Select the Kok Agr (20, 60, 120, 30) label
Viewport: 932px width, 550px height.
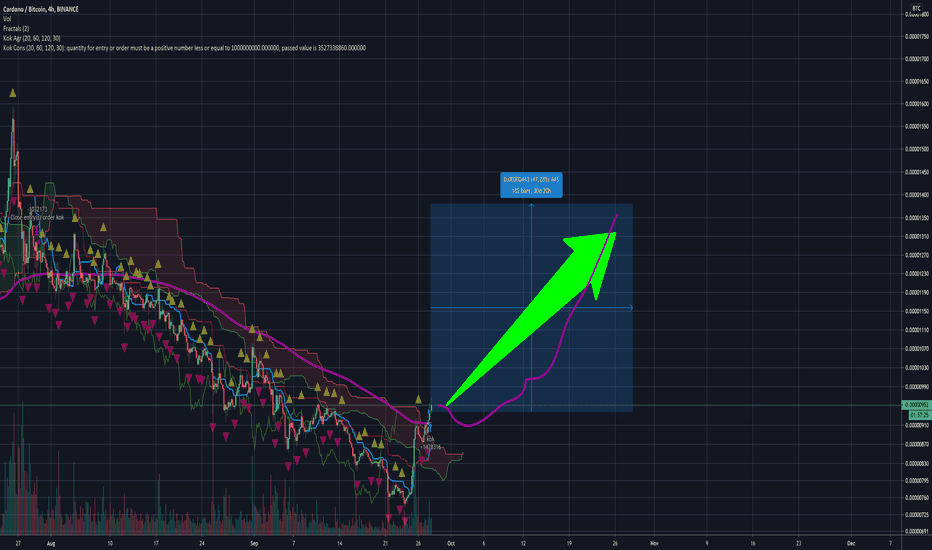click(32, 38)
